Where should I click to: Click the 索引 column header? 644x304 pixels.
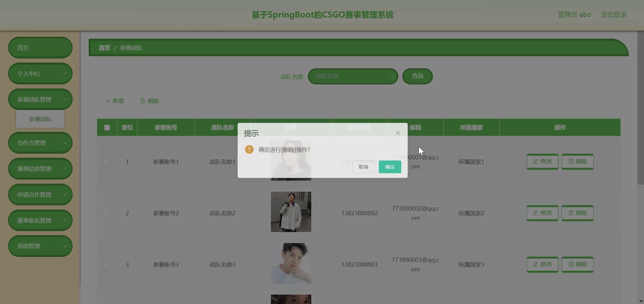tap(127, 127)
